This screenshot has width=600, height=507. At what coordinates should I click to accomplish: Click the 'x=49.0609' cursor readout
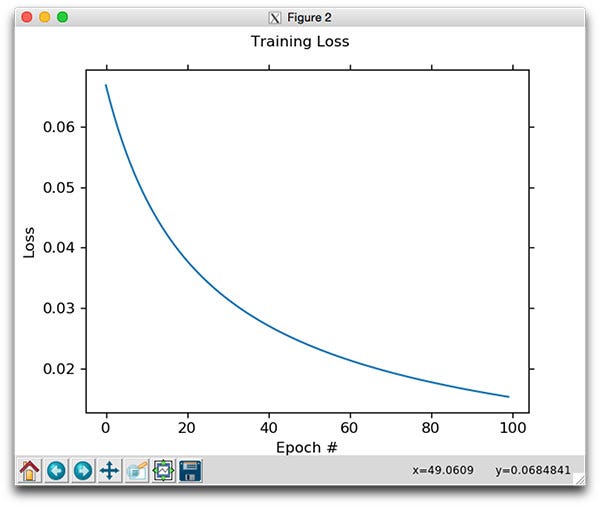click(x=443, y=470)
